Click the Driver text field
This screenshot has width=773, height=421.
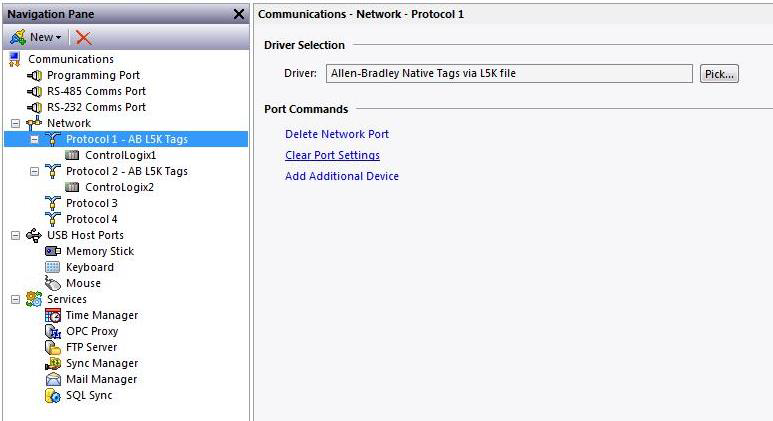point(509,73)
